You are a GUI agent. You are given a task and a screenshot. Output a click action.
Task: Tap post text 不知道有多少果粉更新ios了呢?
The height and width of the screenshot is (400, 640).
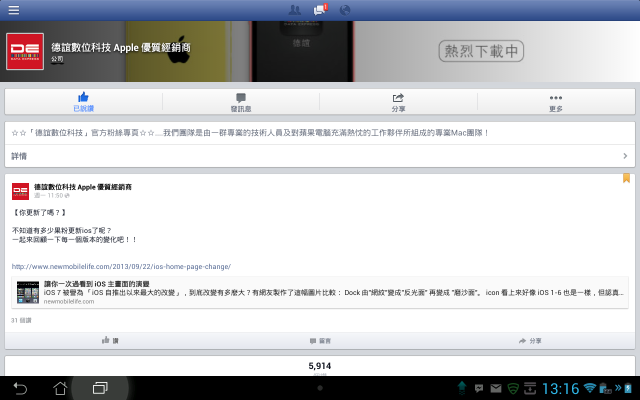click(62, 231)
